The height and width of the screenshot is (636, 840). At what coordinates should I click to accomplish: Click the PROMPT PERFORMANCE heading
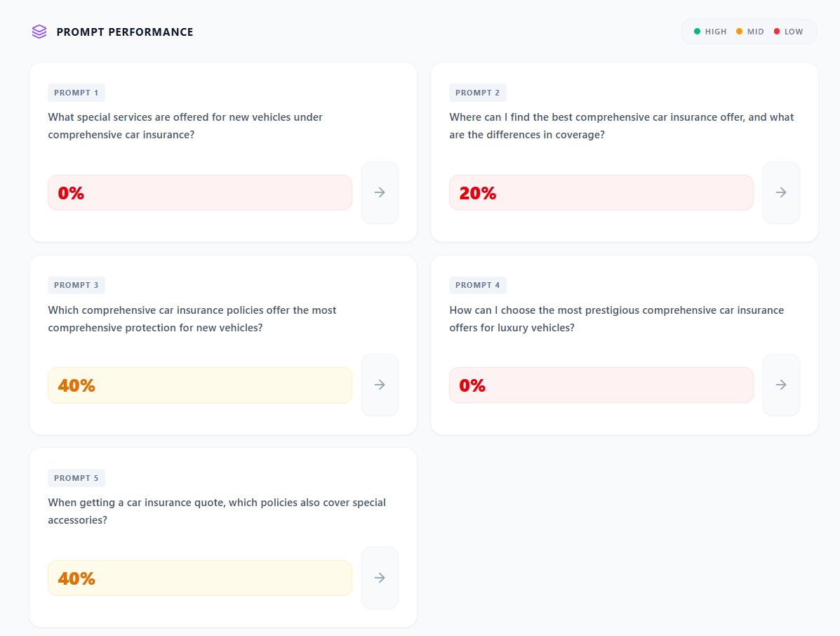point(125,32)
